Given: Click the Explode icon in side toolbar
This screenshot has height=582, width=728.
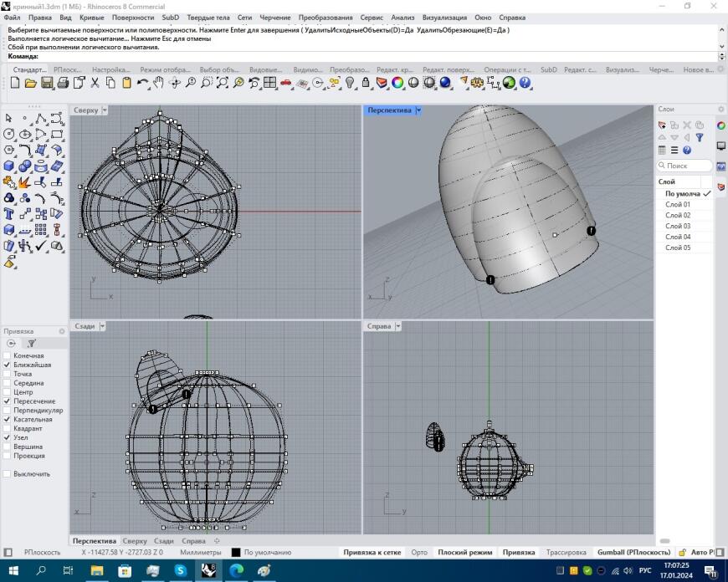Looking at the screenshot, I should coord(25,182).
